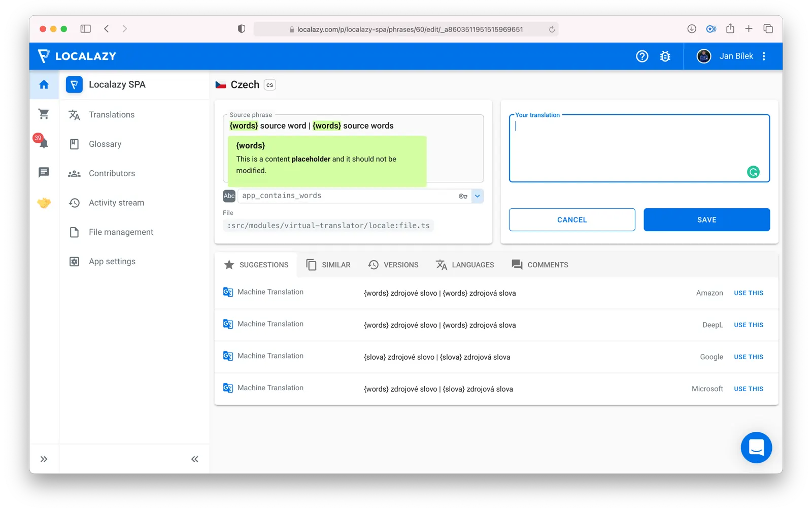Open the user menu three-dot icon
The image size is (812, 508).
click(764, 56)
